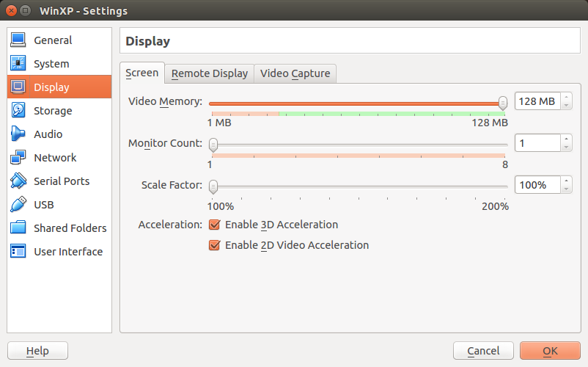The height and width of the screenshot is (367, 588).
Task: Uncheck Enable 2D Video Acceleration
Action: coord(215,245)
